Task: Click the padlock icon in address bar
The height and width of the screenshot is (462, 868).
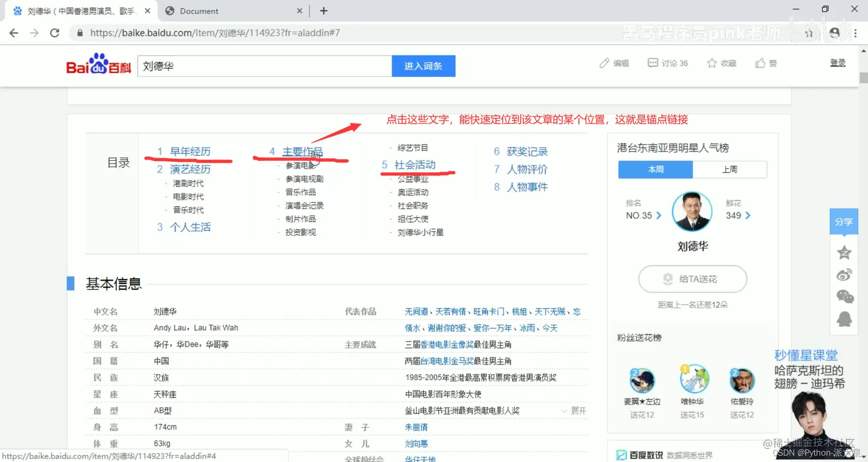Action: (80, 33)
